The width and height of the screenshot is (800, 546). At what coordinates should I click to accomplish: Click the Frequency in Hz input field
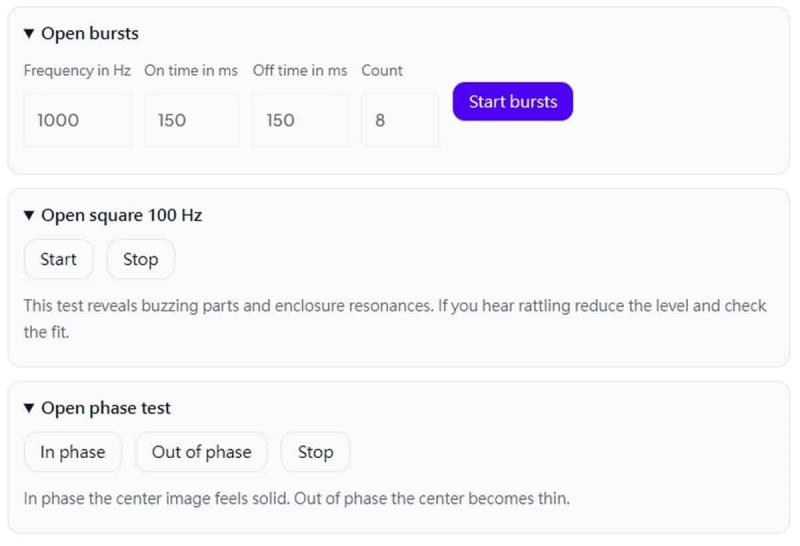(x=77, y=120)
